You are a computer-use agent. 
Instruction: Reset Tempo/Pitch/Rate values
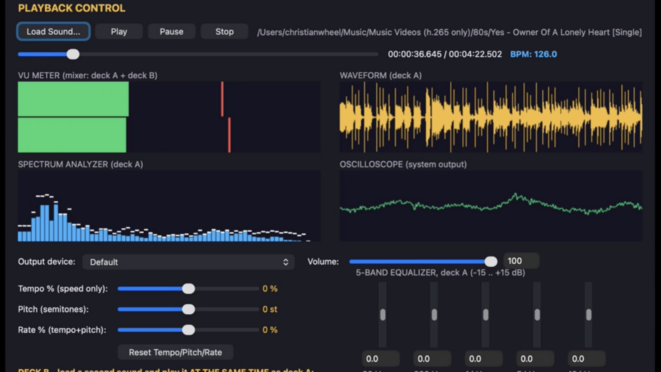point(175,352)
